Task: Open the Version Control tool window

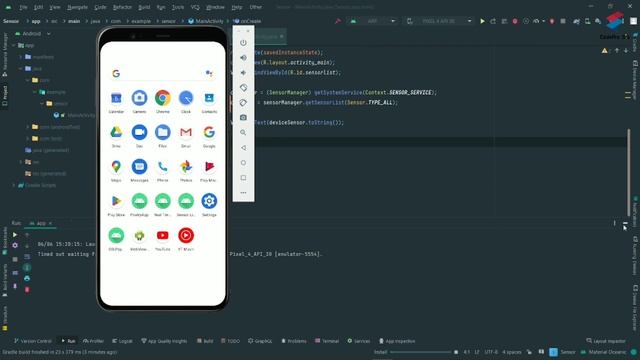Action: [33, 341]
